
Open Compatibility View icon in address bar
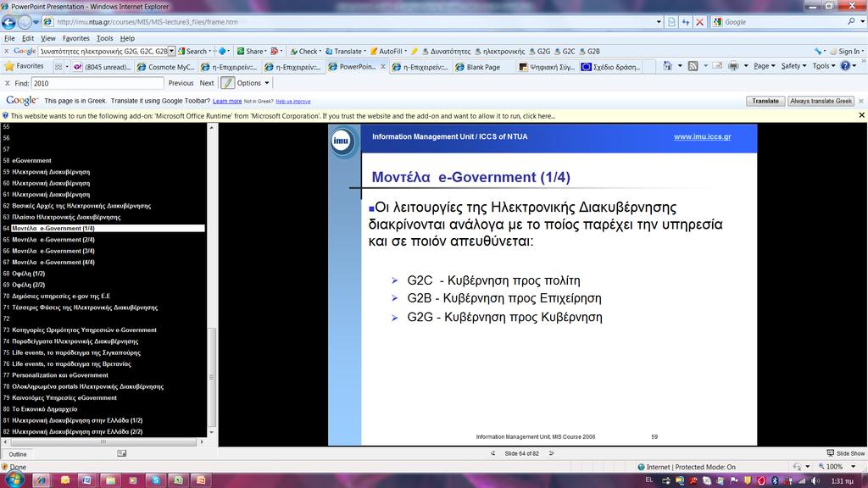click(x=671, y=22)
